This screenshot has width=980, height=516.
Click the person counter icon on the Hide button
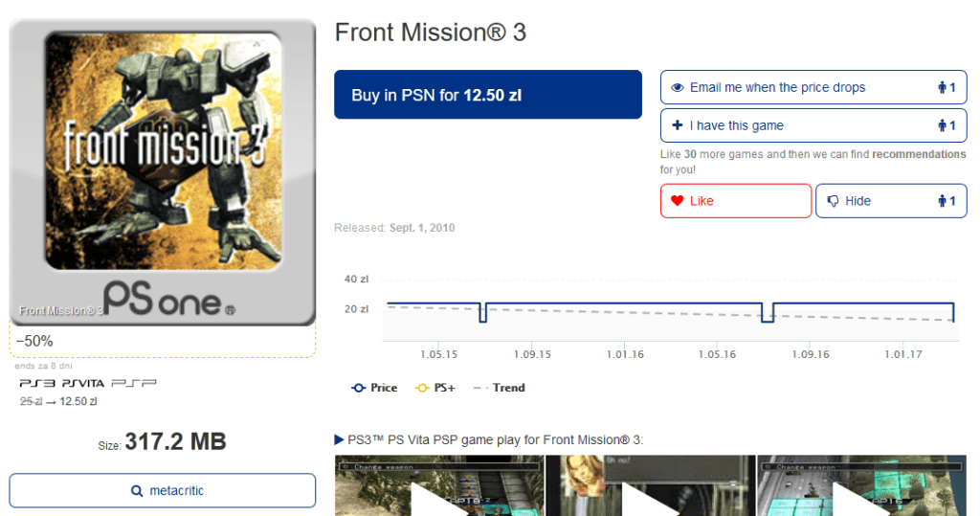pos(947,201)
